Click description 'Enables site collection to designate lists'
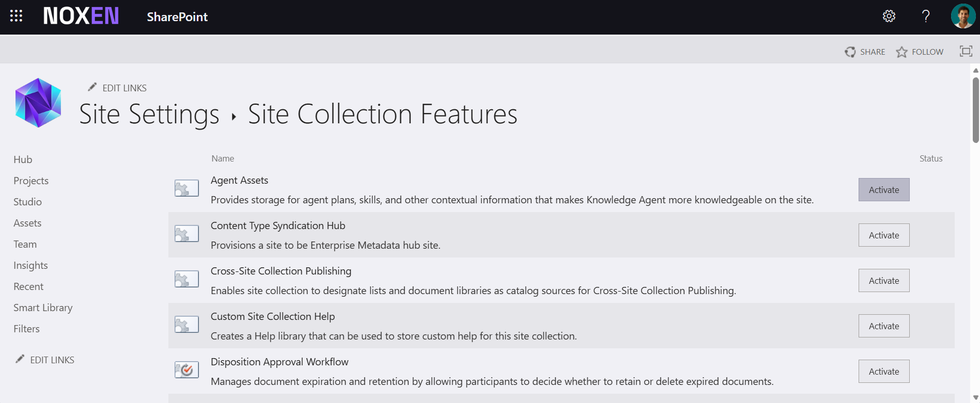This screenshot has height=403, width=980. pos(473,291)
